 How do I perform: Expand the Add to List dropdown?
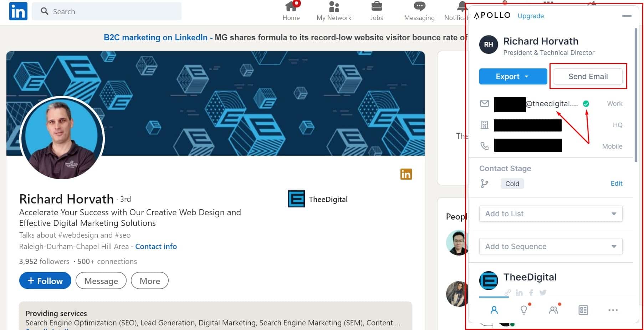click(551, 214)
